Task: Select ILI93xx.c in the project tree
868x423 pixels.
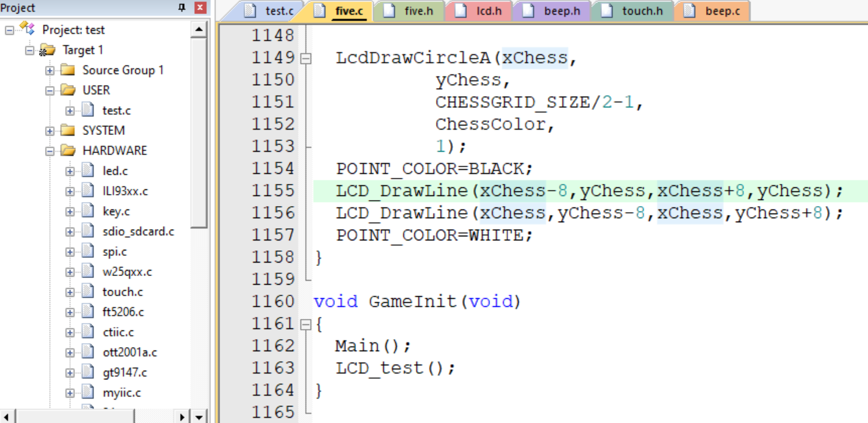Action: pyautogui.click(x=125, y=191)
